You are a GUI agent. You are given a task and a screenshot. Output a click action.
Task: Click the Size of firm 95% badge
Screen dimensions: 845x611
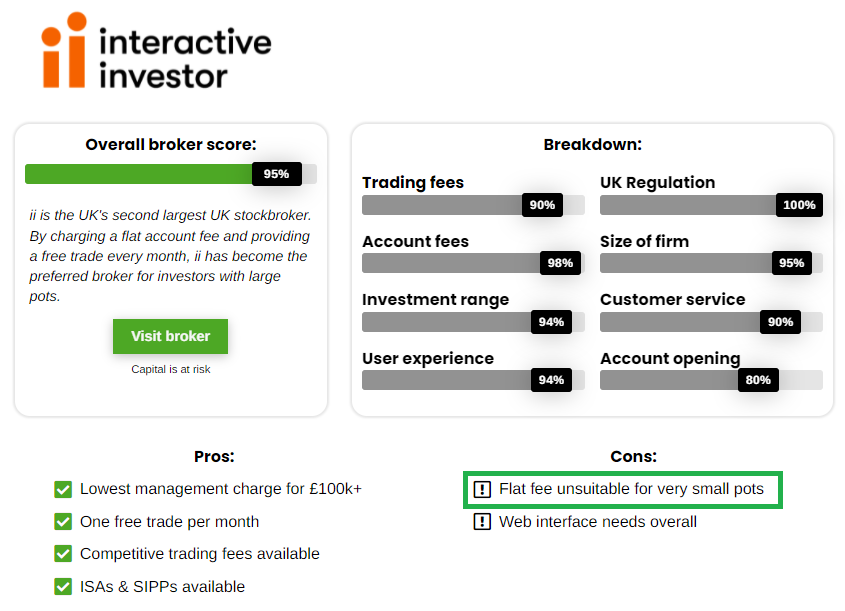(x=792, y=263)
